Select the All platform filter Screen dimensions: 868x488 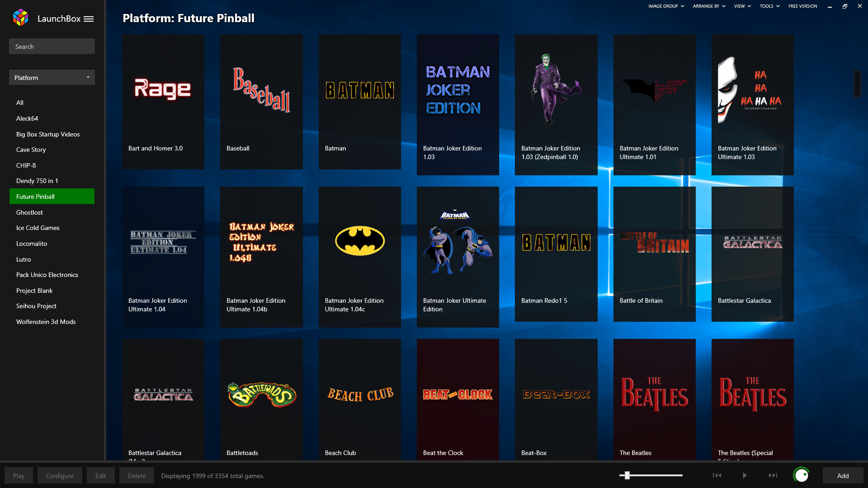pyautogui.click(x=52, y=103)
